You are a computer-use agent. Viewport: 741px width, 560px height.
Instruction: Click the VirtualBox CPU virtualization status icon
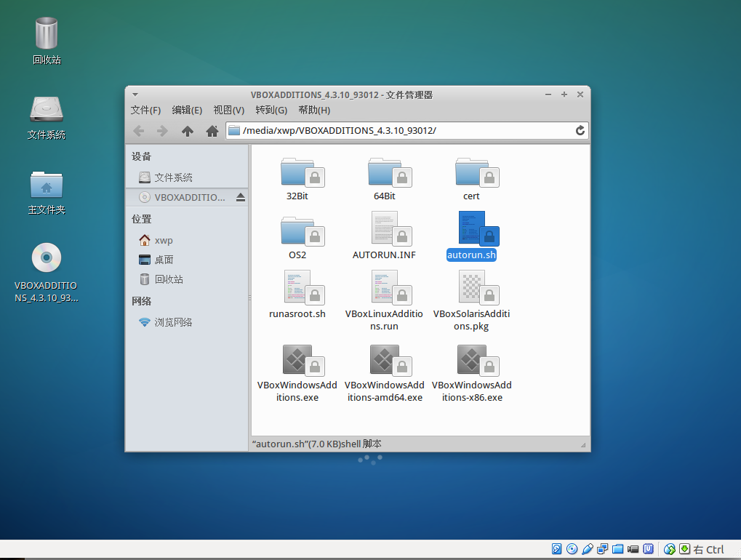(x=649, y=548)
